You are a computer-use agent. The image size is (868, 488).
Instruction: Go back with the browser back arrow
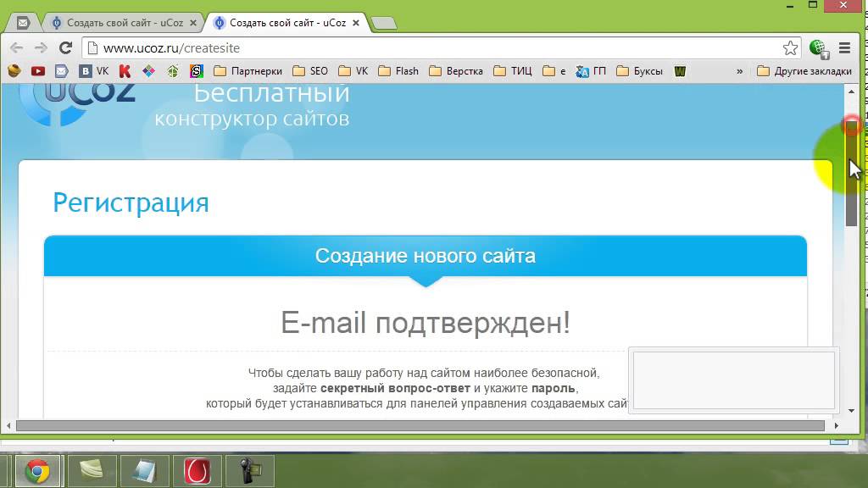point(17,48)
